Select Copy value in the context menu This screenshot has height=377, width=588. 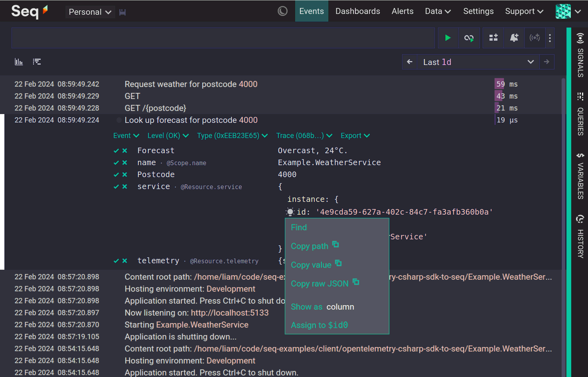[x=316, y=264]
